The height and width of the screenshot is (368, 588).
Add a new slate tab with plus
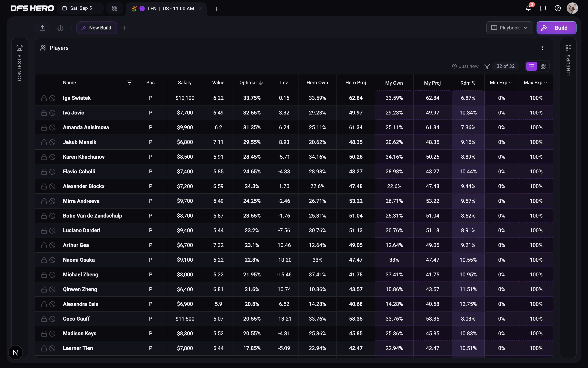[216, 9]
